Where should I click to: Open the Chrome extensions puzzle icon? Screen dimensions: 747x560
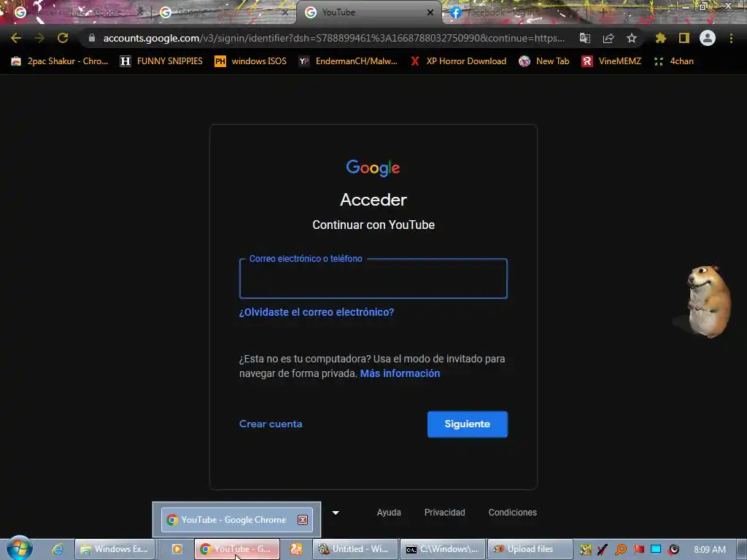point(661,38)
